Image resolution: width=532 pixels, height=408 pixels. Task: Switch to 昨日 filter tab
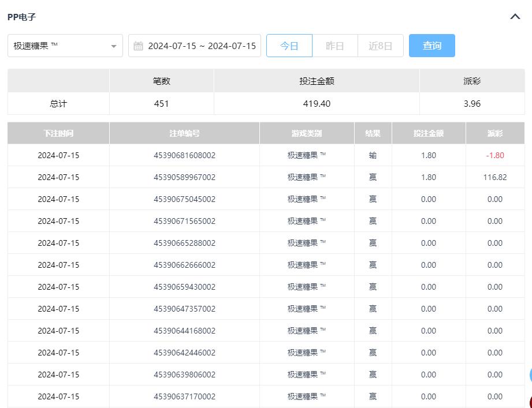tap(334, 46)
